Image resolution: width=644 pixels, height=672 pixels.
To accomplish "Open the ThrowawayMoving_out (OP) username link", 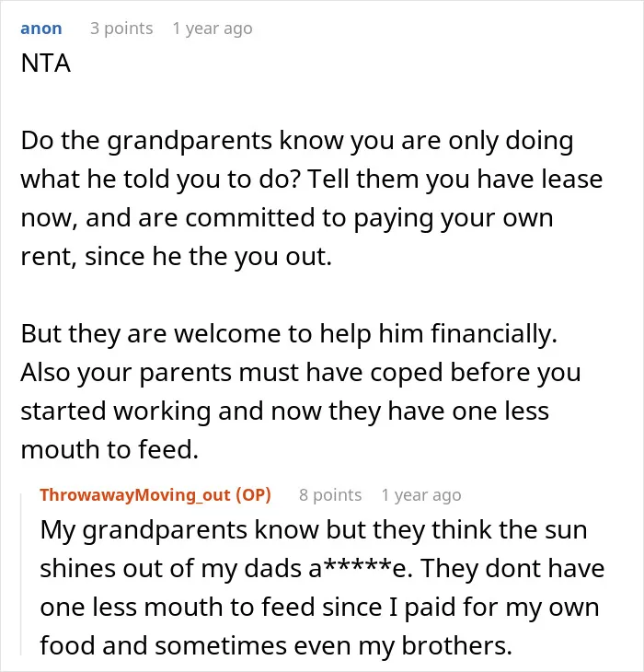I will 155,494.
